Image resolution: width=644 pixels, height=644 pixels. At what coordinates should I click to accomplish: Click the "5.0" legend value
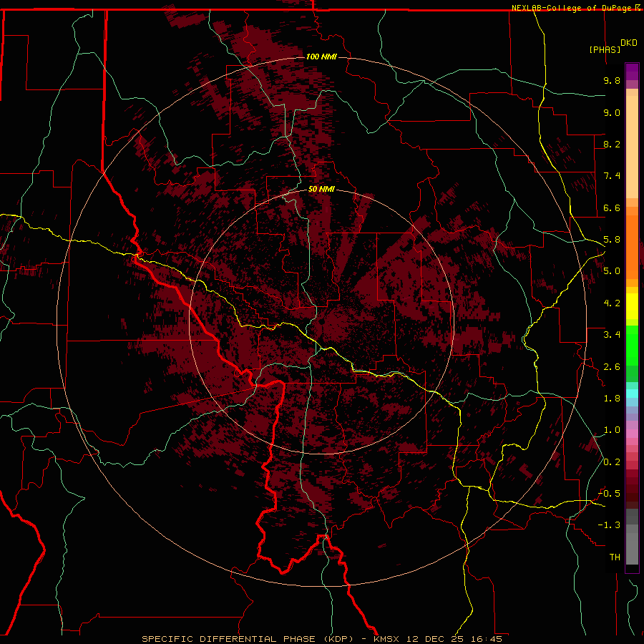coord(612,271)
